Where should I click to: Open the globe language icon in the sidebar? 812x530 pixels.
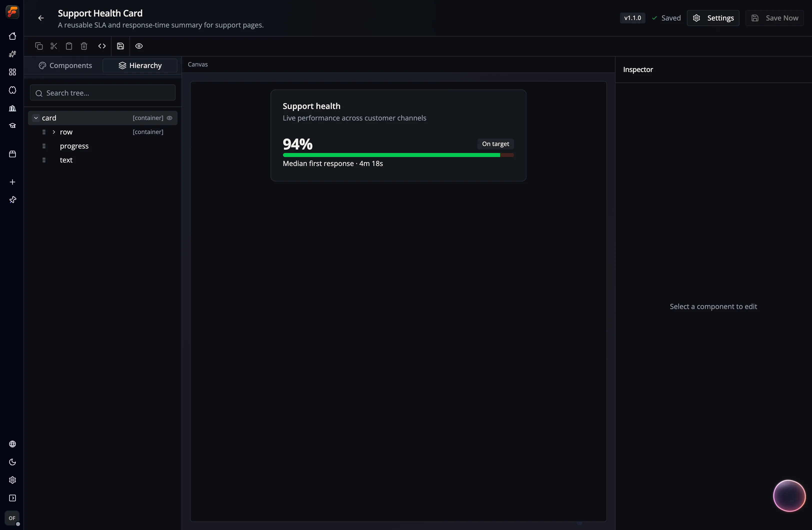click(12, 444)
